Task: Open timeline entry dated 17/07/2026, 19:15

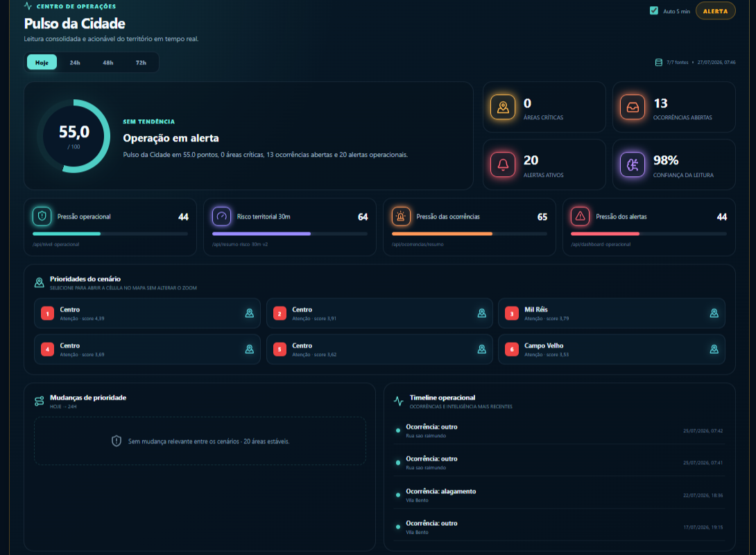Action: [559, 527]
